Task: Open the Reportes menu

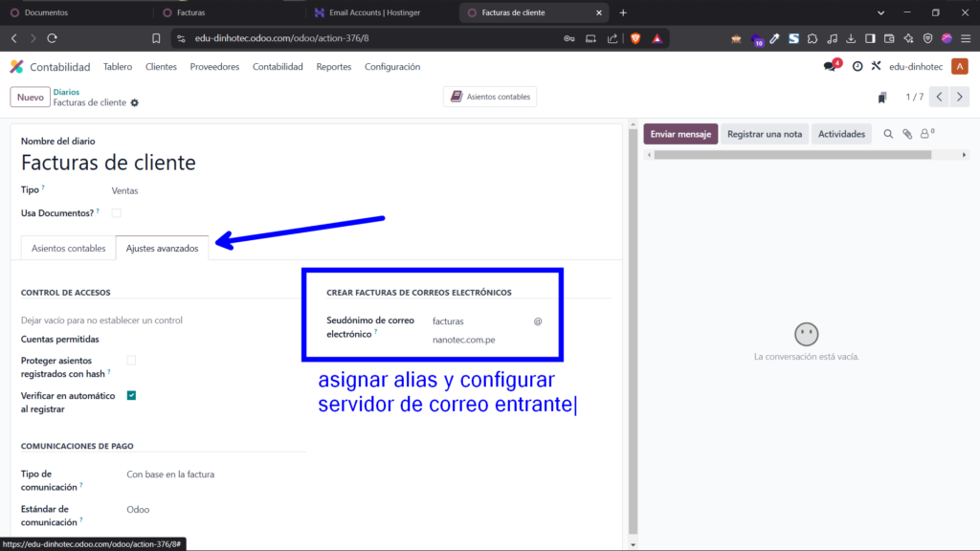Action: click(x=334, y=66)
